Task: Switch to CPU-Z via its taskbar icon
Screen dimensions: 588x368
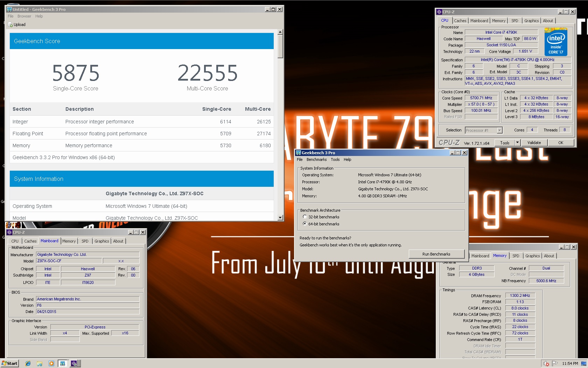Action: pos(74,363)
